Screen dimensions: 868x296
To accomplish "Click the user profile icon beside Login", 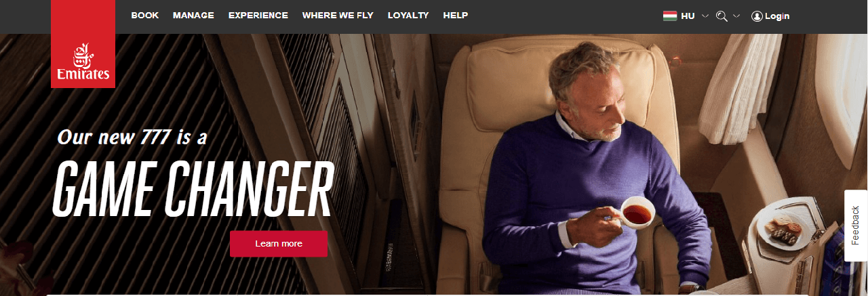I will coord(757,16).
